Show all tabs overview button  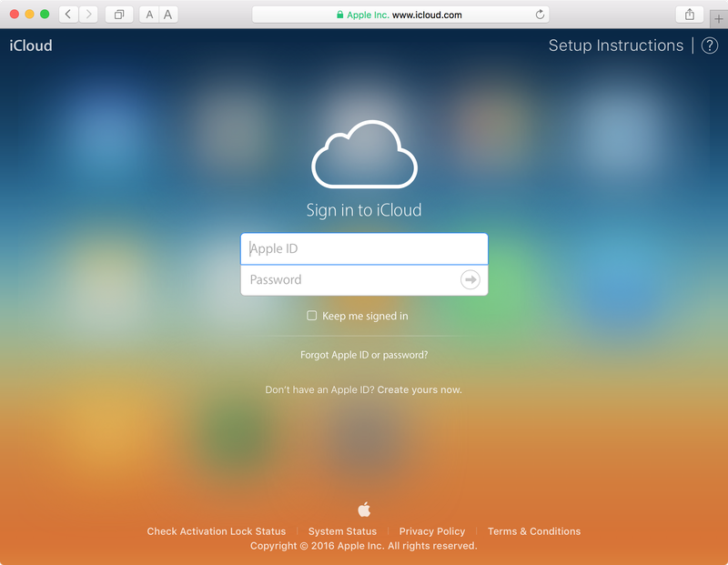coord(119,15)
